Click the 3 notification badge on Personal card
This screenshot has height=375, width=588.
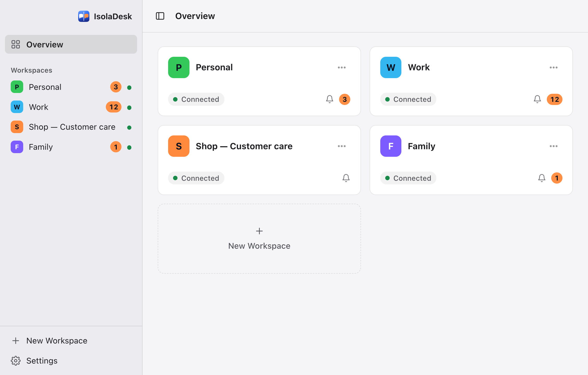[345, 99]
